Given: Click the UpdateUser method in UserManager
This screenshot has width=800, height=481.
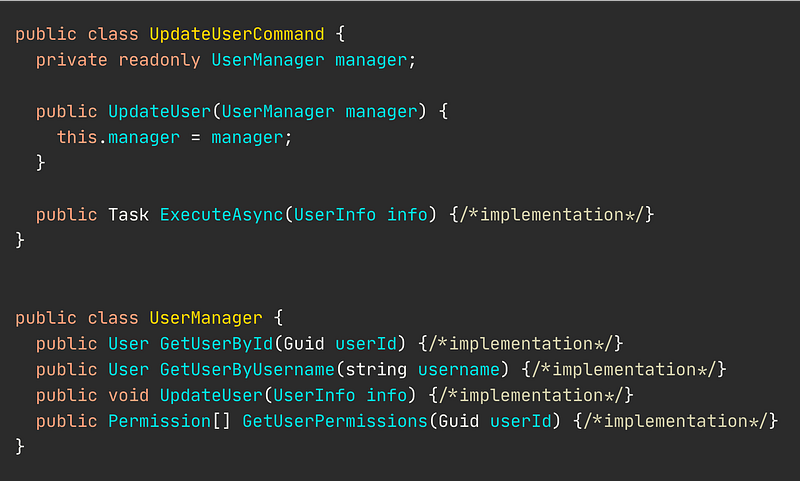Looking at the screenshot, I should 211,395.
